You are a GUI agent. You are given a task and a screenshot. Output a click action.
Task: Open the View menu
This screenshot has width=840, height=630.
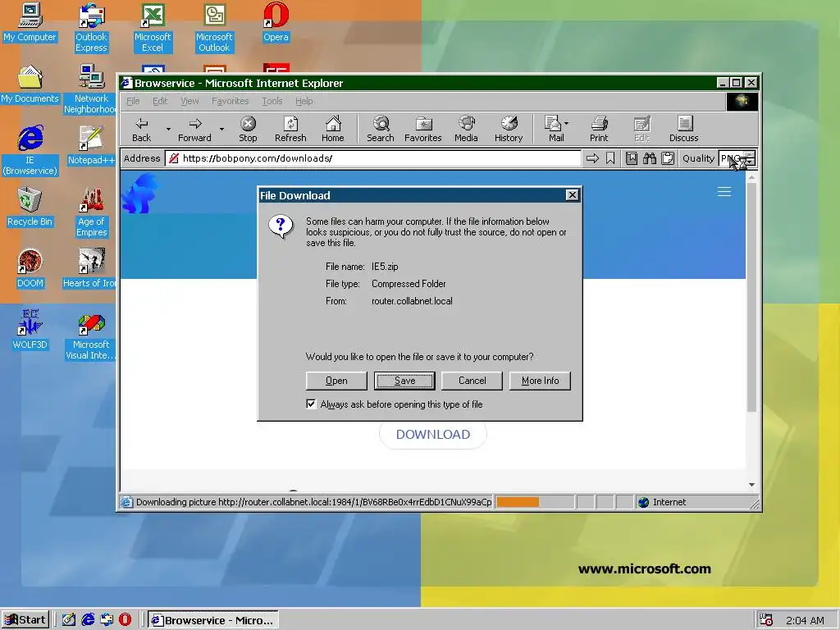point(189,101)
